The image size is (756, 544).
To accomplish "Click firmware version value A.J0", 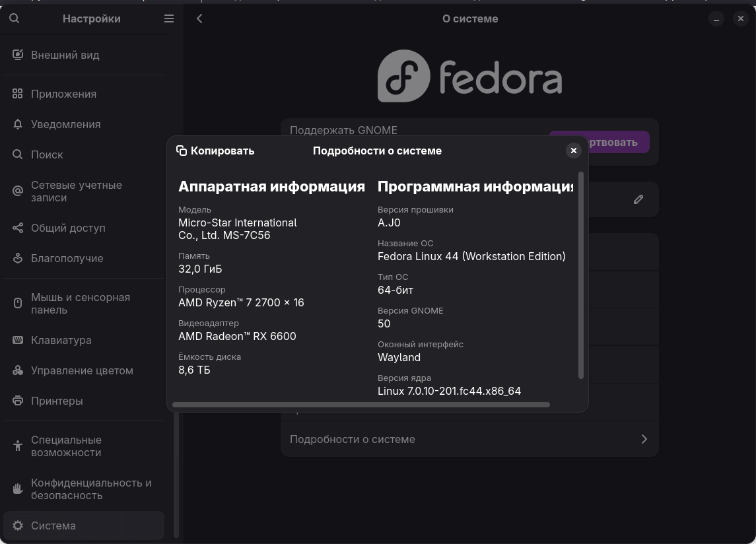I will pos(389,222).
